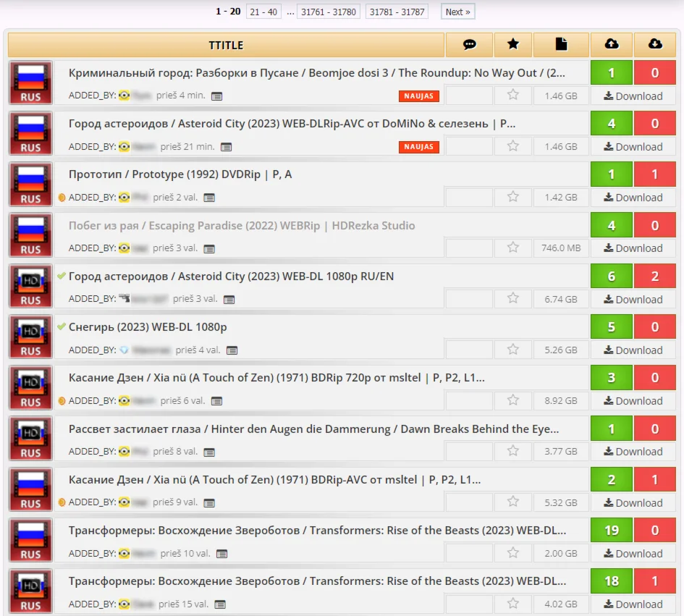Open the Next » page
The width and height of the screenshot is (684, 616).
[457, 12]
